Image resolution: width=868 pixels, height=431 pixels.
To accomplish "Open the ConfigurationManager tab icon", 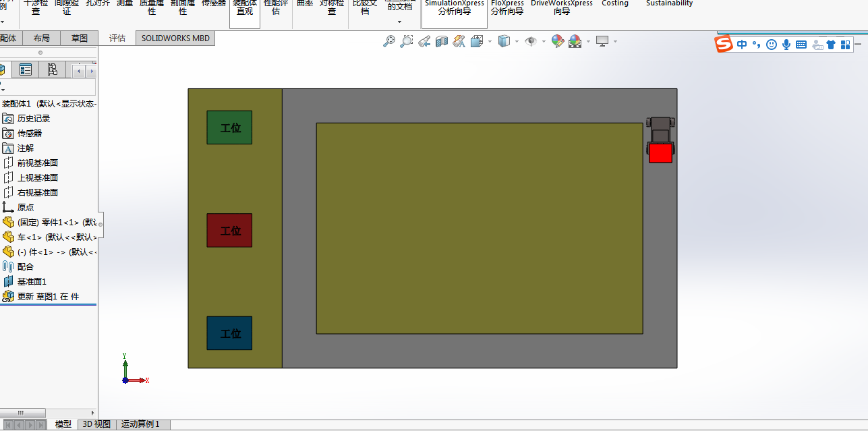I will [x=52, y=69].
